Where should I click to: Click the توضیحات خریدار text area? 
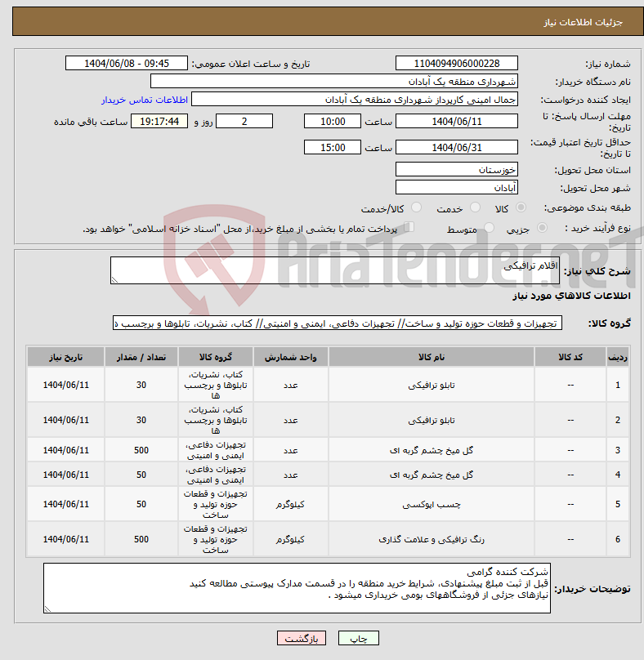tap(297, 588)
